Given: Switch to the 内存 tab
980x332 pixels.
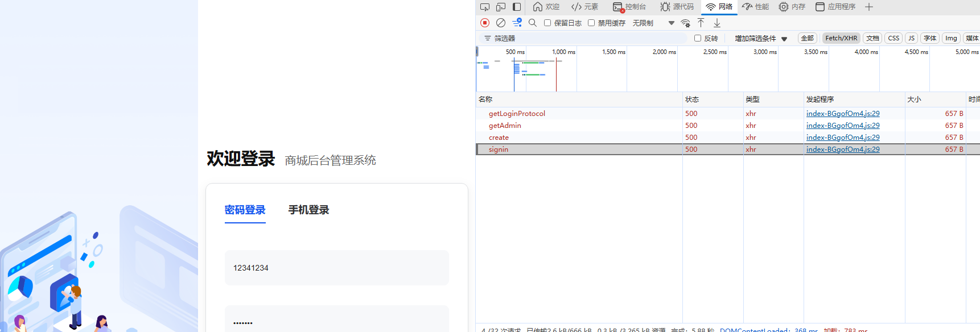Looking at the screenshot, I should pos(792,7).
